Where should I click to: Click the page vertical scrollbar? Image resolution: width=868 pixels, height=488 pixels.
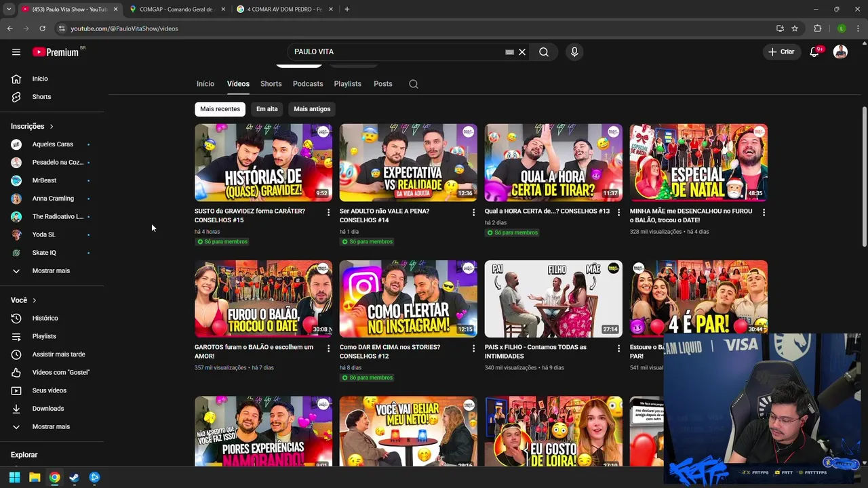tap(864, 176)
